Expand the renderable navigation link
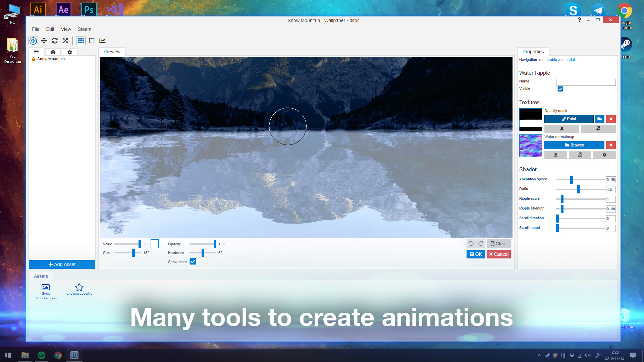Screen dimensions: 644x362 [x=547, y=60]
